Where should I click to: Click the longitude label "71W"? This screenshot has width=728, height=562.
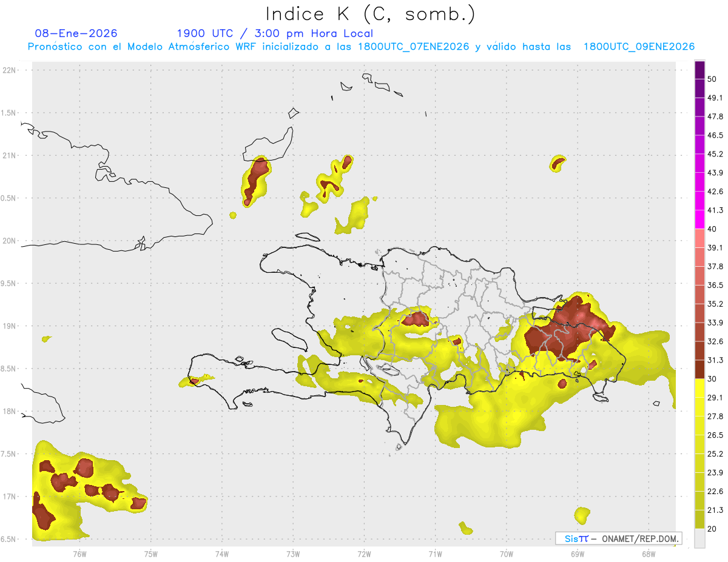[435, 554]
